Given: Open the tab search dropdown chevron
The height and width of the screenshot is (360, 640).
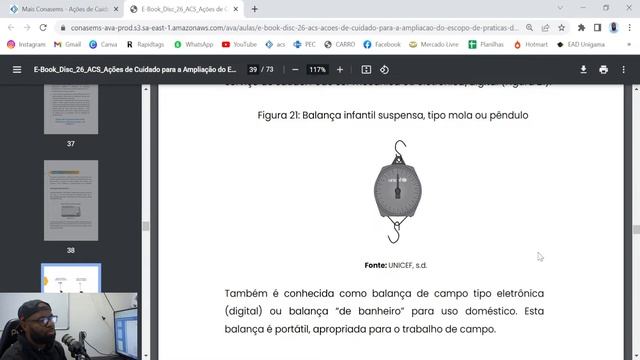Looking at the screenshot, I should click(560, 8).
